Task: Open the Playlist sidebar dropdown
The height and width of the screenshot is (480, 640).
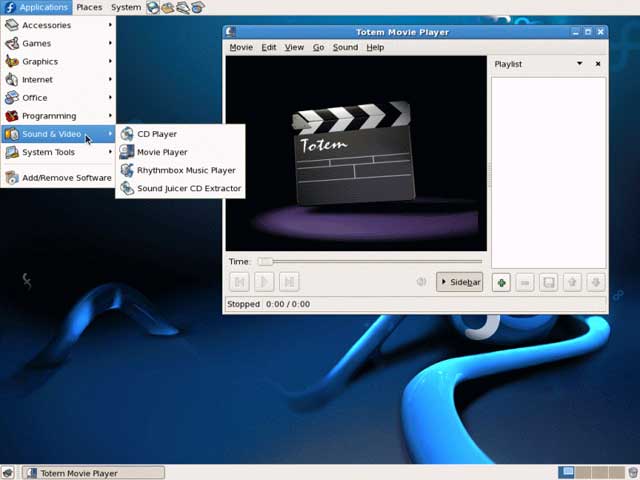Action: pos(579,64)
